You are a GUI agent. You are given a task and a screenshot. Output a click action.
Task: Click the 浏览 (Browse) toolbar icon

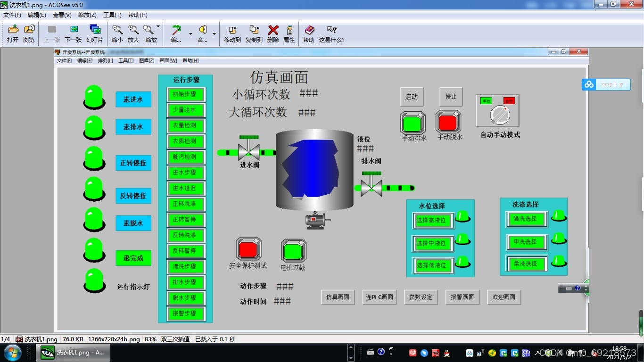[x=29, y=30]
